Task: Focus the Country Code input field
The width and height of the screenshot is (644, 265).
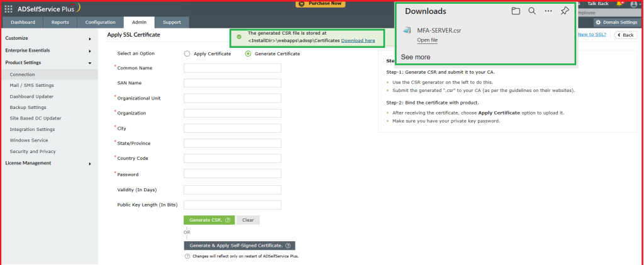Action: click(233, 158)
